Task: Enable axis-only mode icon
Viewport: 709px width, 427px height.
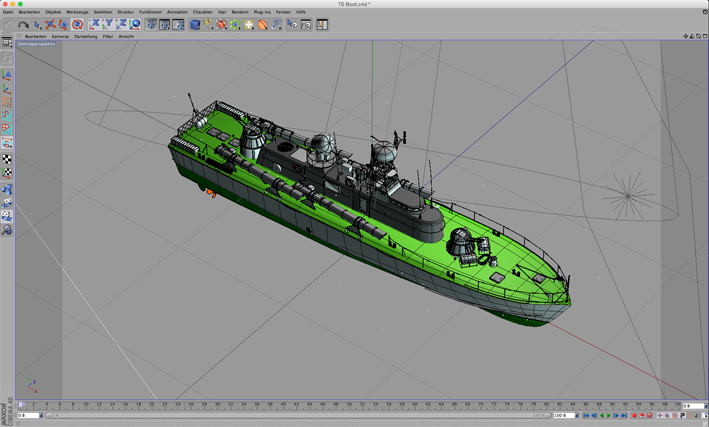Action: click(x=7, y=89)
